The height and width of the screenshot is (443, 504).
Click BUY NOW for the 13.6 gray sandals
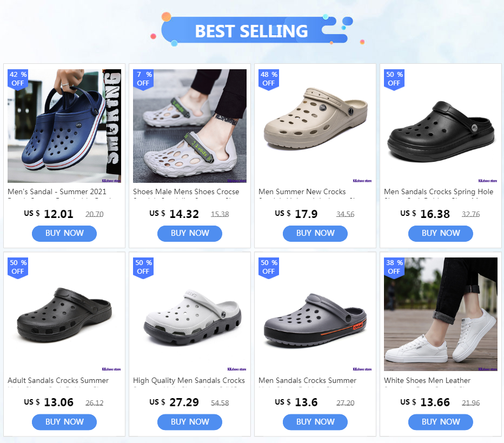(315, 422)
